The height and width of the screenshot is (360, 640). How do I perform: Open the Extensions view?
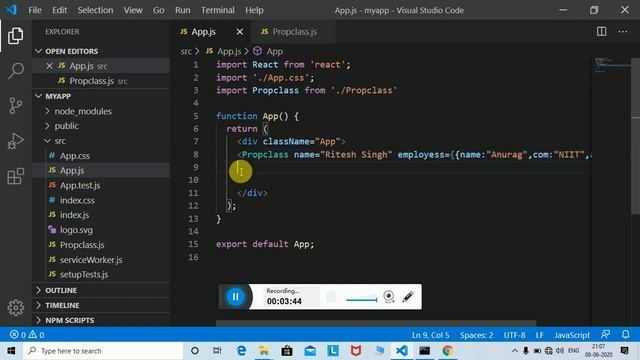click(16, 176)
